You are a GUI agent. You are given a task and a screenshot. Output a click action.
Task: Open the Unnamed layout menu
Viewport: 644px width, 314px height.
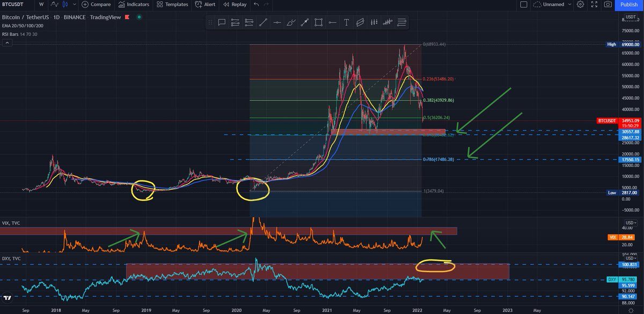553,4
